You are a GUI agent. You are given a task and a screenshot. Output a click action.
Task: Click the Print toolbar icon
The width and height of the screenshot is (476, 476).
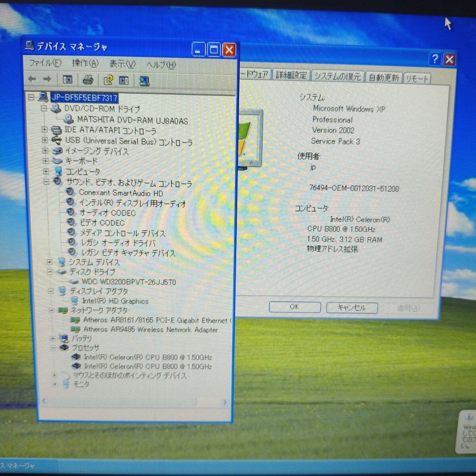tap(88, 80)
